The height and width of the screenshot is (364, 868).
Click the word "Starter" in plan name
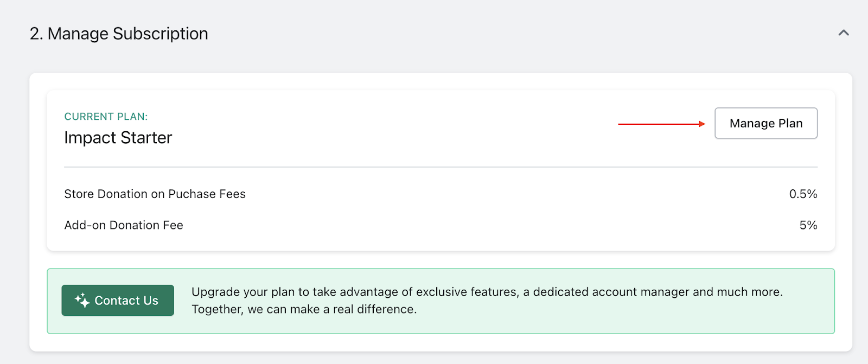(x=146, y=138)
